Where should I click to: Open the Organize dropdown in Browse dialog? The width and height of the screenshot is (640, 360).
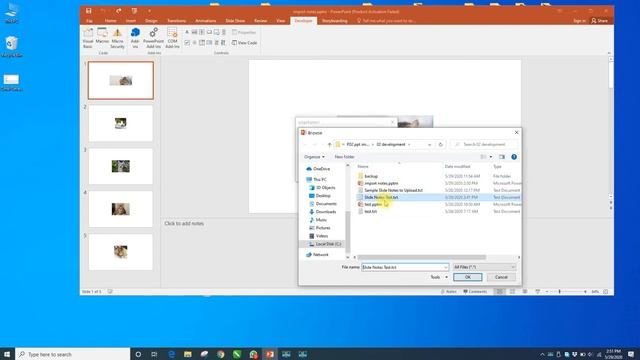coord(314,157)
